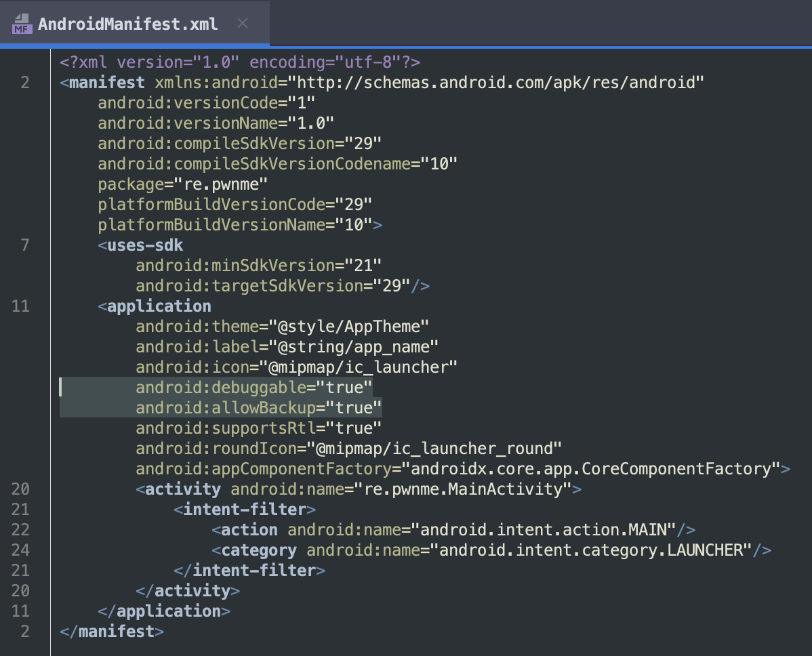Viewport: 812px width, 656px height.
Task: Click package="re.pwnme" attribute
Action: pyautogui.click(x=182, y=184)
